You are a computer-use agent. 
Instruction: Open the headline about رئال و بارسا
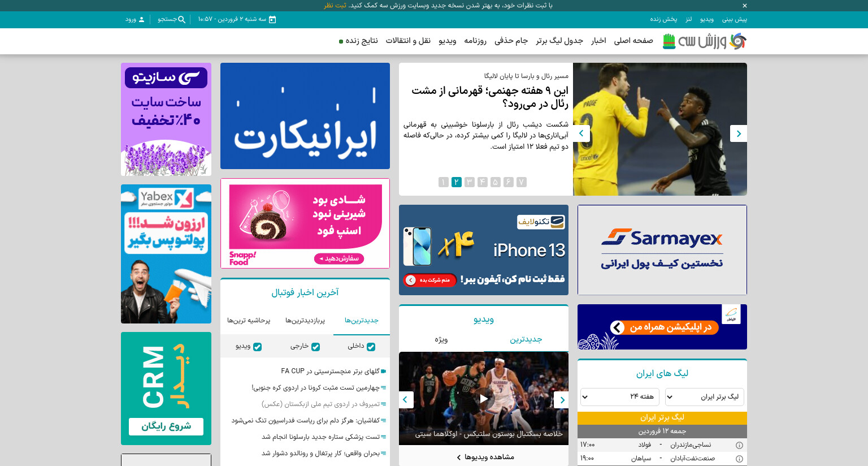(x=490, y=97)
